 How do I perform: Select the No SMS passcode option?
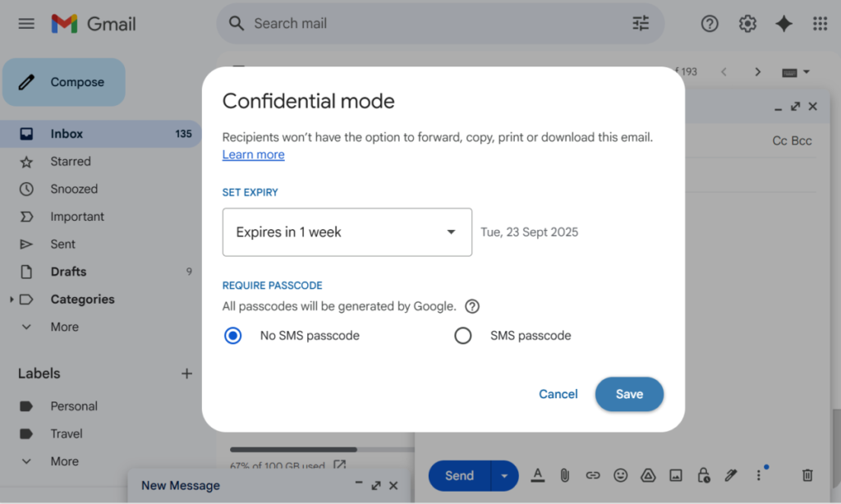[x=233, y=336]
